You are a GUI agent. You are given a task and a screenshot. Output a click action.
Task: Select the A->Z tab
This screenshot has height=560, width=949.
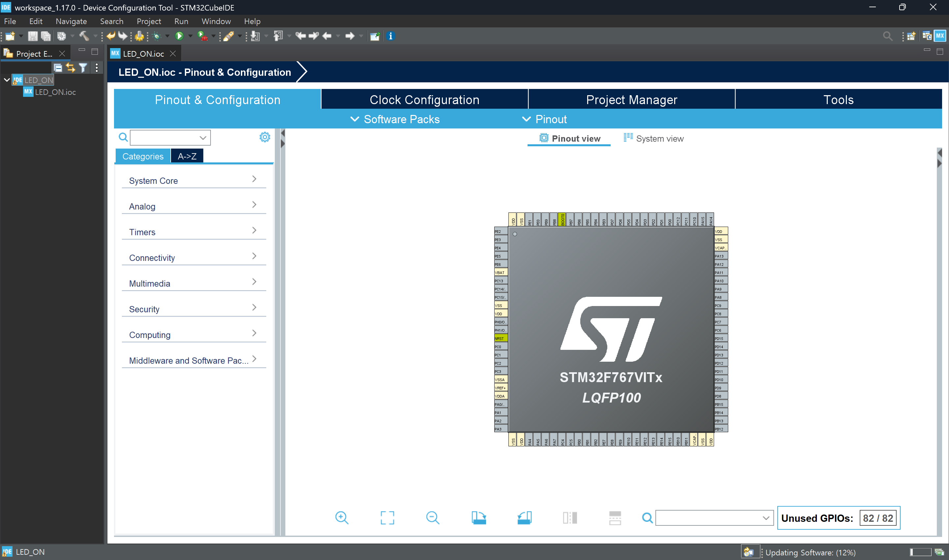click(x=187, y=156)
